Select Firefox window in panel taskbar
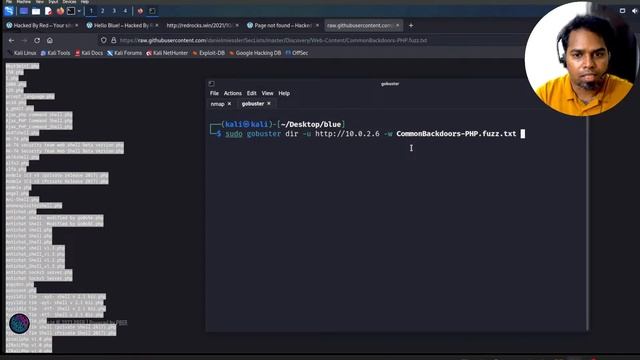Screen dimensions: 640x360 [140, 11]
